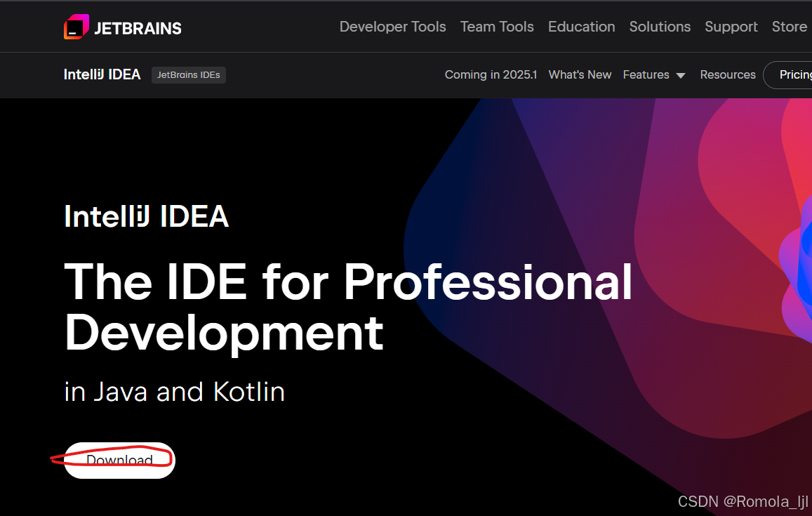Open the Store menu

[x=790, y=27]
